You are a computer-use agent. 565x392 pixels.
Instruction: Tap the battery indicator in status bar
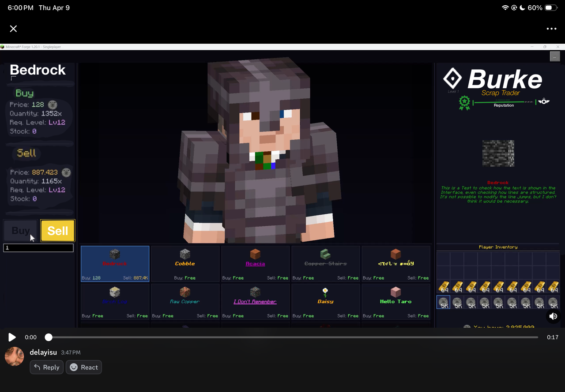(x=551, y=8)
